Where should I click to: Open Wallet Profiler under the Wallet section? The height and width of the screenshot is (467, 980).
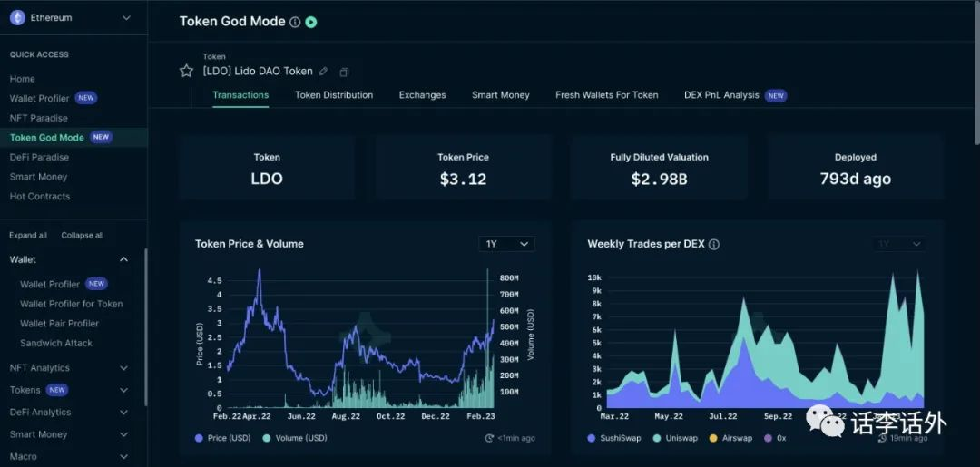pyautogui.click(x=50, y=284)
